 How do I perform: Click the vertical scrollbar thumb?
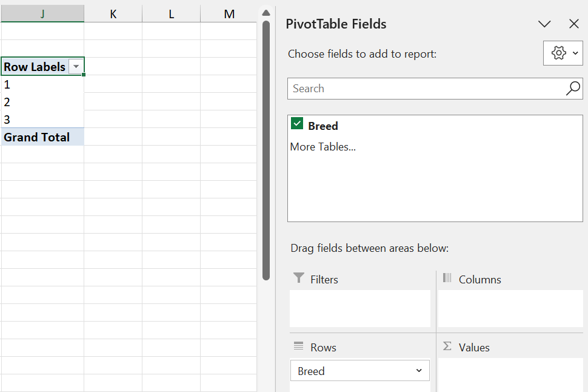pos(266,150)
